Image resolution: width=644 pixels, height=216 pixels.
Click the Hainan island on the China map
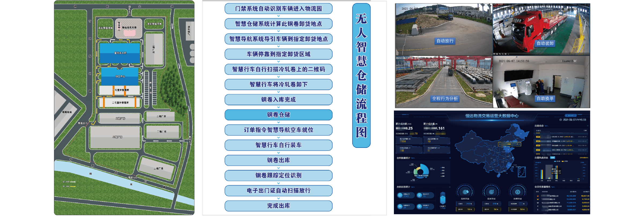pyautogui.click(x=499, y=176)
